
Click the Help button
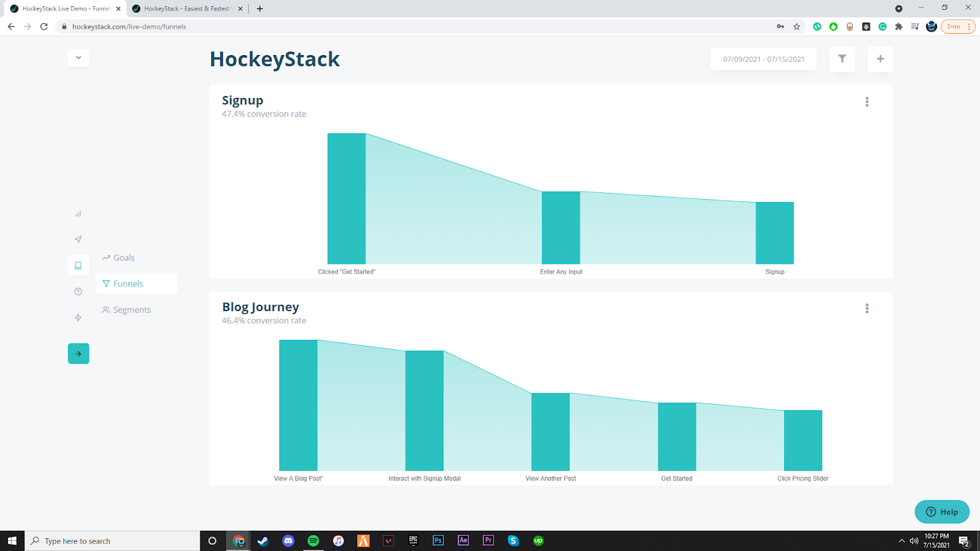coord(942,512)
